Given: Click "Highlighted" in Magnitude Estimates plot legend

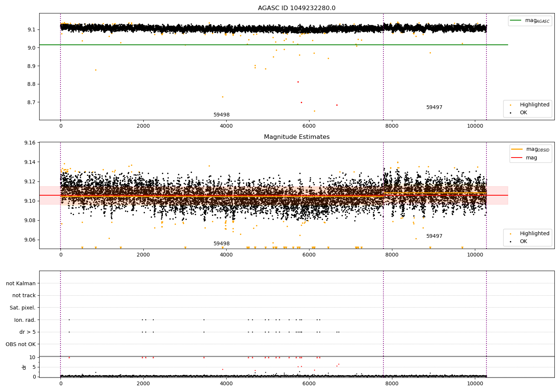Looking at the screenshot, I should click(x=535, y=234).
